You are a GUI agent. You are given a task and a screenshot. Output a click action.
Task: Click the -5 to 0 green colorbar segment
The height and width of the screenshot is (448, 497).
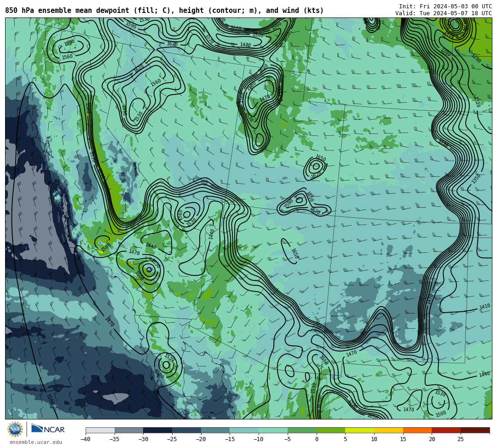[x=302, y=430]
